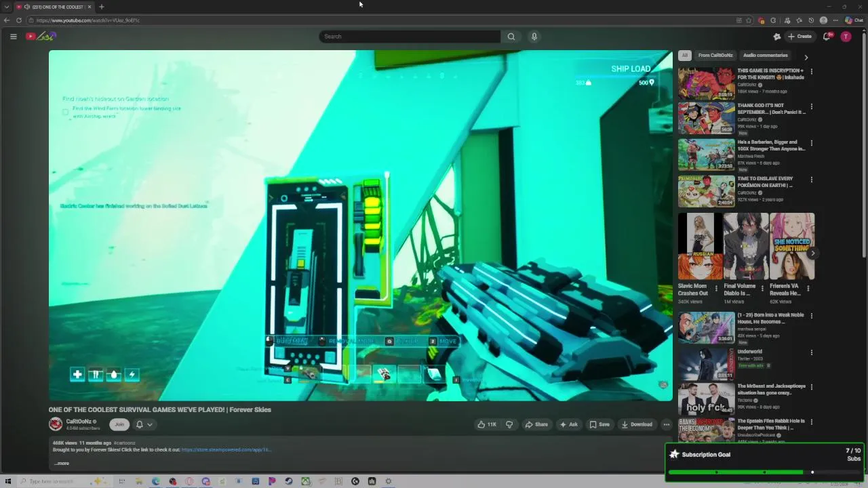Screen dimensions: 868x488
Task: Open Final Volume Diablo short
Action: [x=746, y=246]
